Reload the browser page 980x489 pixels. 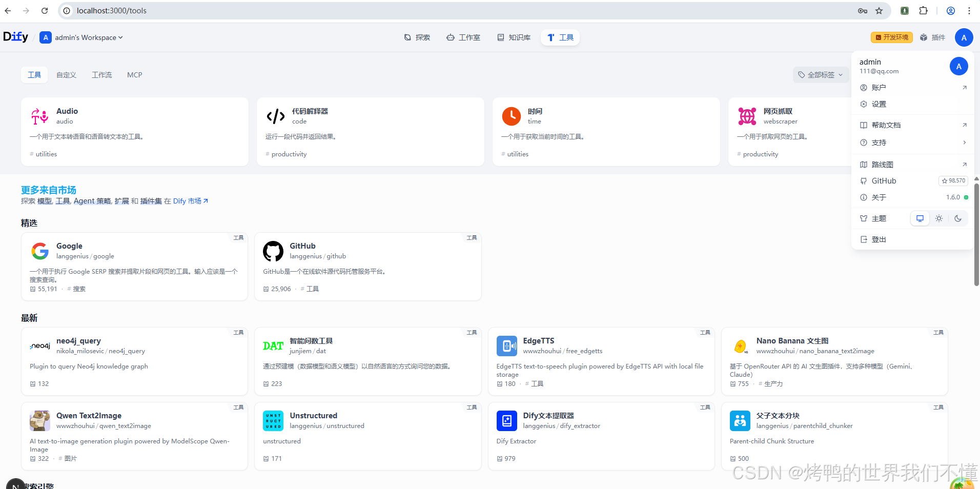point(45,11)
